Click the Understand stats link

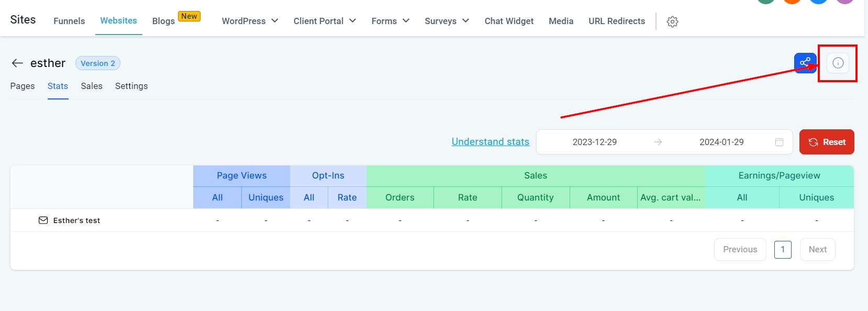tap(490, 142)
